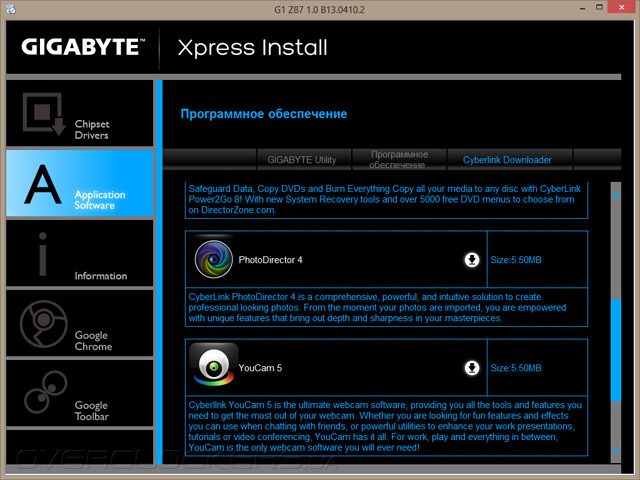Image resolution: width=640 pixels, height=480 pixels.
Task: Switch to the GIGABYTE Utility tab
Action: 302,160
